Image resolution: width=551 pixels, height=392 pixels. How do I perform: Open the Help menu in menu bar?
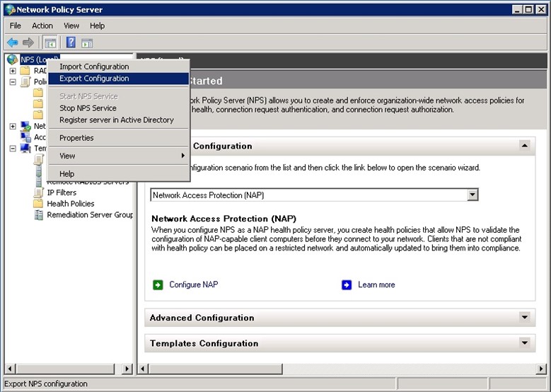[97, 25]
